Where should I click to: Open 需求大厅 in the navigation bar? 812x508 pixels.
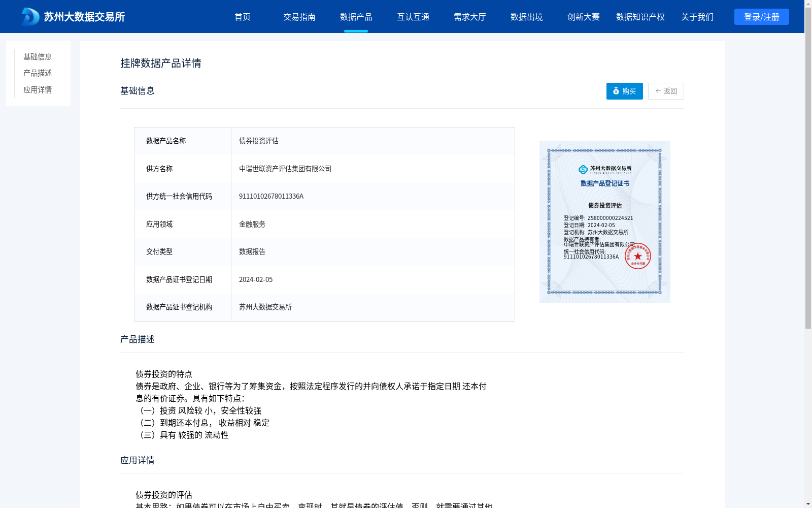point(470,17)
